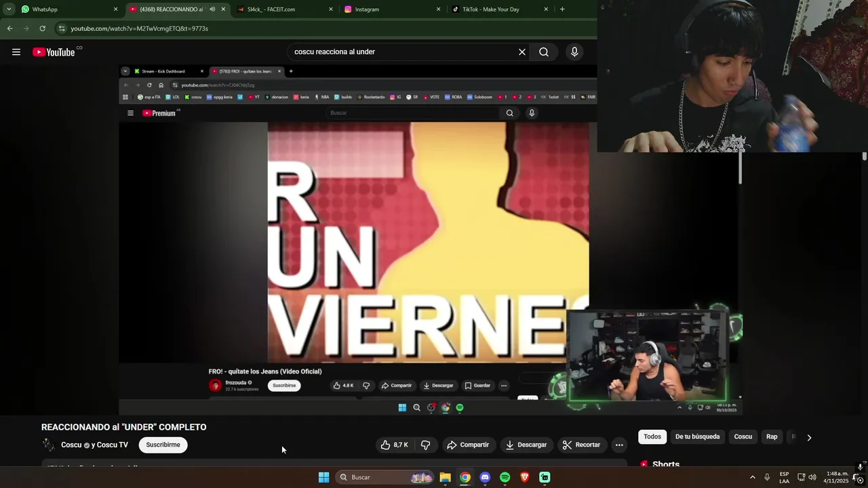
Task: Open the teal app icon after Brave
Action: pyautogui.click(x=545, y=477)
